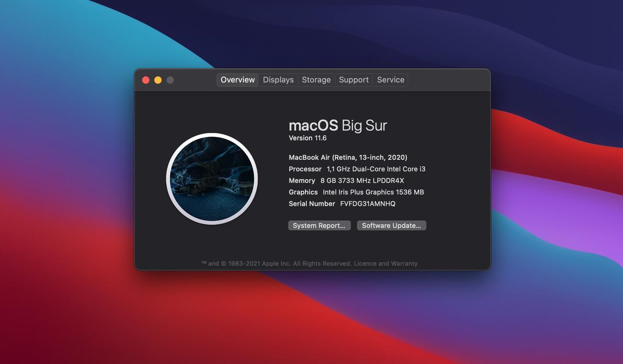
Task: Click the macOS Big Sur title
Action: (338, 125)
